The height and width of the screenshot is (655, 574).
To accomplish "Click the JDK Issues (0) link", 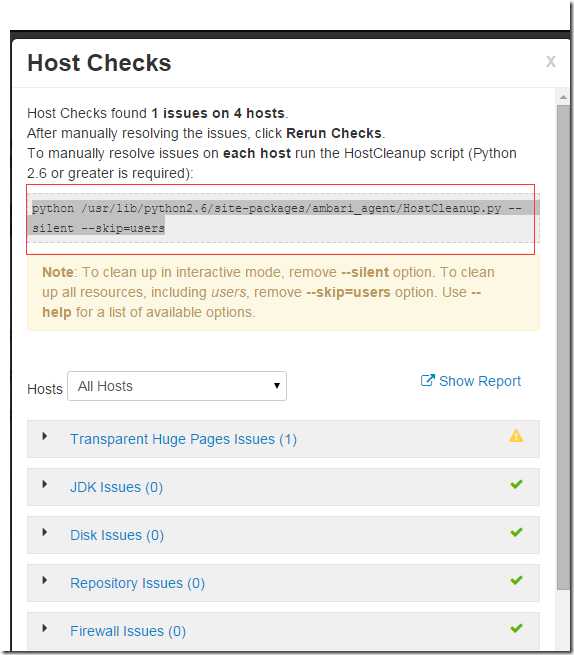I will point(117,487).
